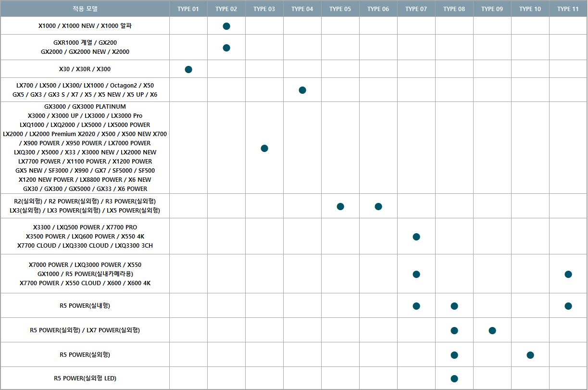
Task: Click the TYPE 06 dot in R2(실외형) row
Action: point(378,206)
